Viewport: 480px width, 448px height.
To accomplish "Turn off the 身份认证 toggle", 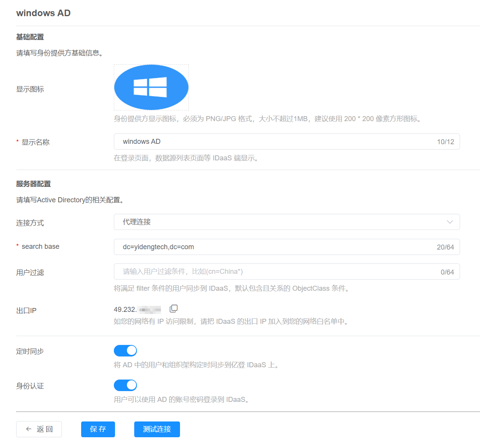I will [125, 385].
